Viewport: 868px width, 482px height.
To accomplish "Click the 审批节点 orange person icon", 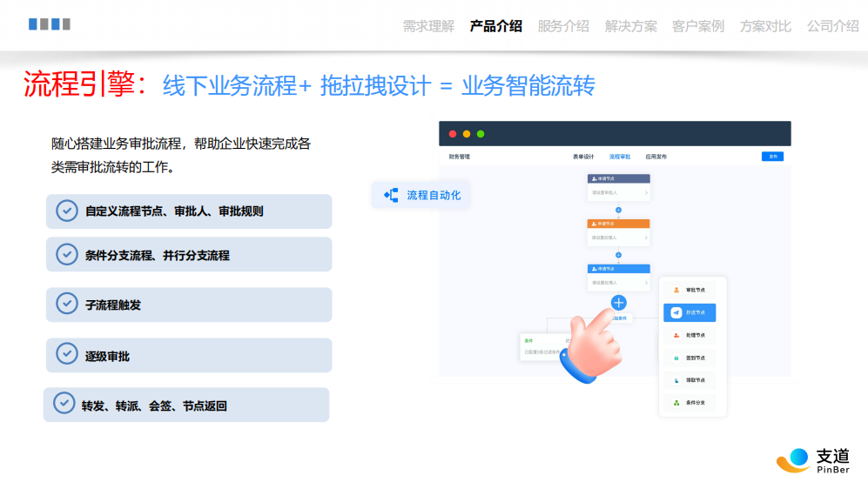I will pyautogui.click(x=676, y=290).
